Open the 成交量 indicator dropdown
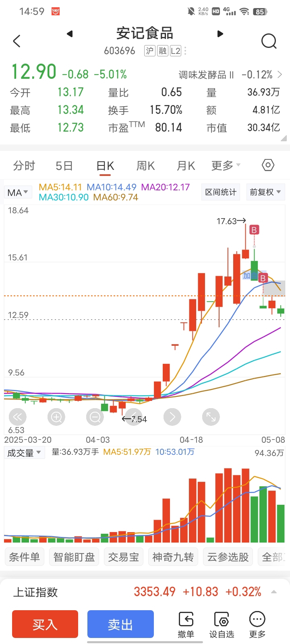 point(24,453)
